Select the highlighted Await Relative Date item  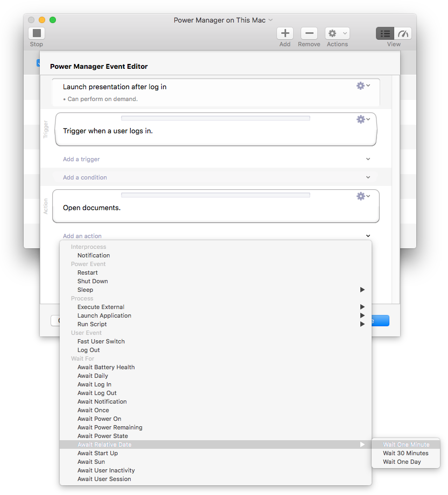click(216, 444)
